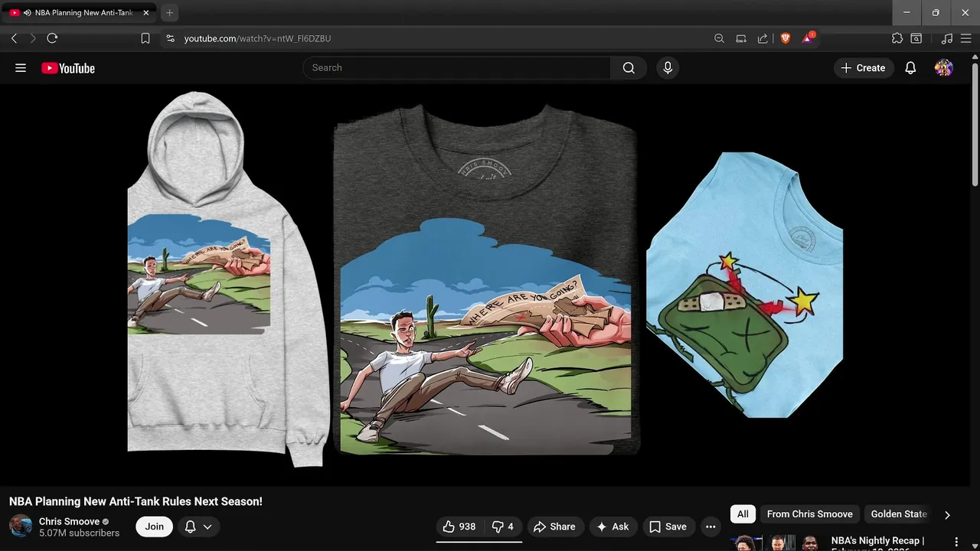
Task: Go forward in browser history
Action: [32, 38]
